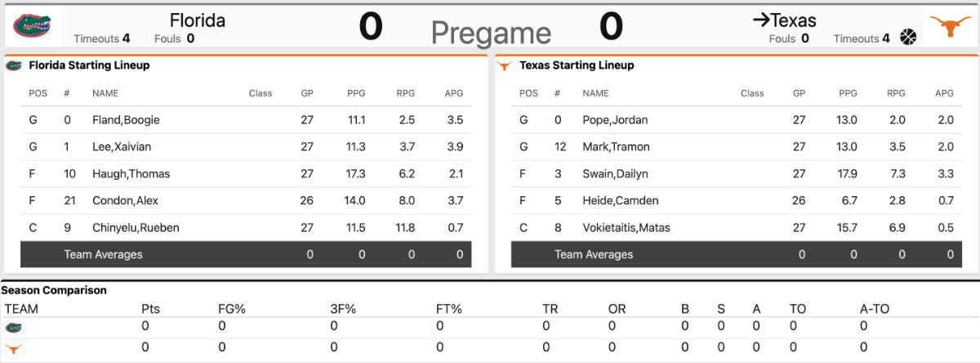
Task: Click the Longhorn logo in Season Comparison row
Action: point(14,349)
